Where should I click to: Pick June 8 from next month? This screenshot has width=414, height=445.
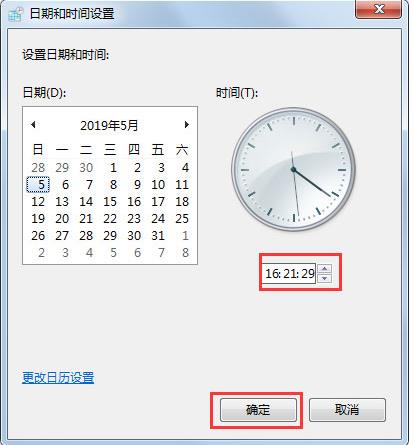point(185,253)
